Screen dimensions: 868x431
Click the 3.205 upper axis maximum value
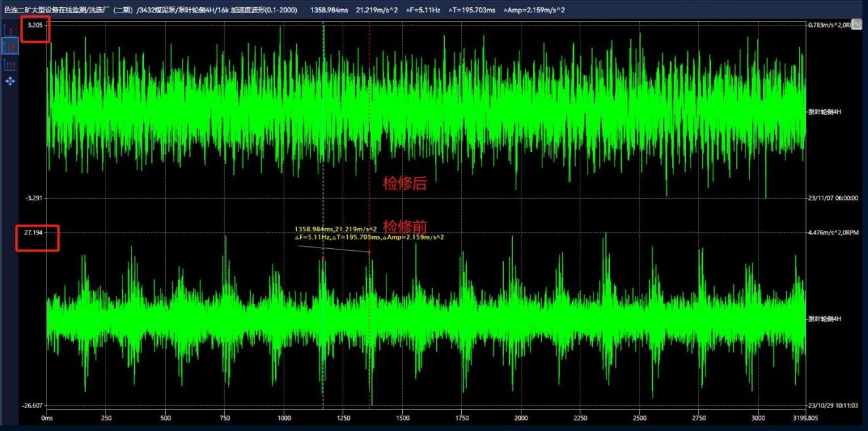click(33, 25)
